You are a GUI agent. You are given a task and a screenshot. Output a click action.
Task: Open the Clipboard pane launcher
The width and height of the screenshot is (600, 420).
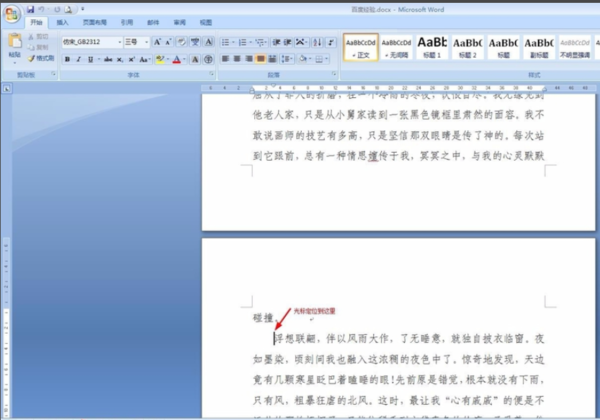tap(53, 73)
